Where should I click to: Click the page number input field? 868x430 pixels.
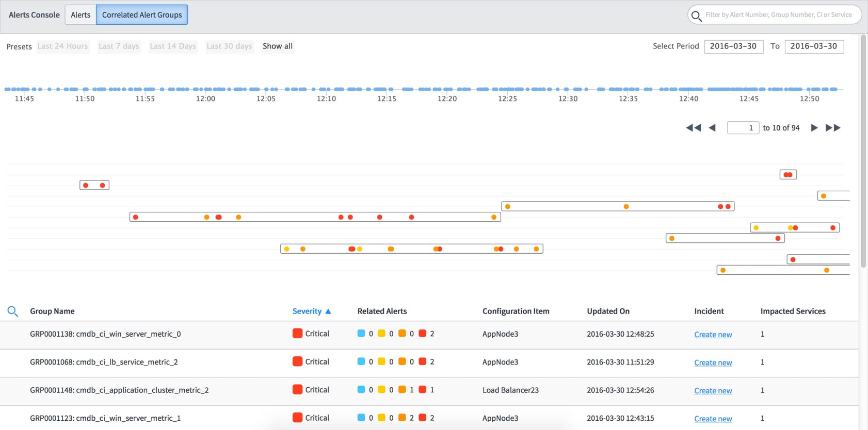[743, 128]
